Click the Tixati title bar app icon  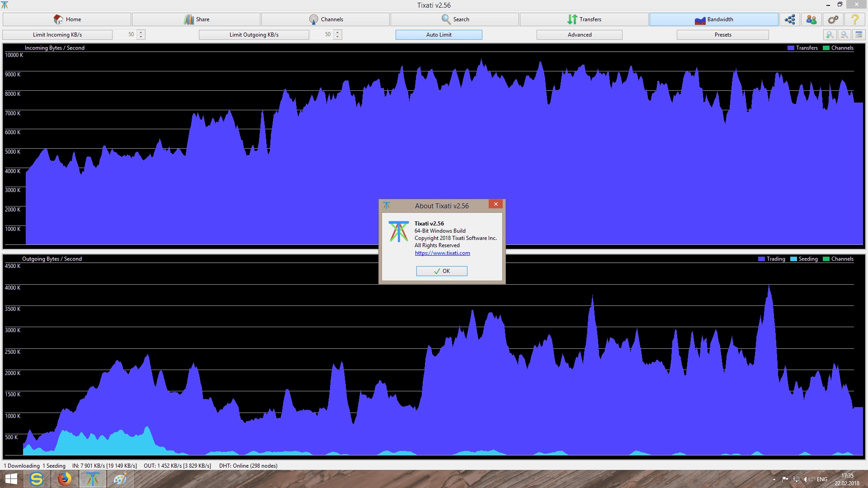(x=5, y=5)
